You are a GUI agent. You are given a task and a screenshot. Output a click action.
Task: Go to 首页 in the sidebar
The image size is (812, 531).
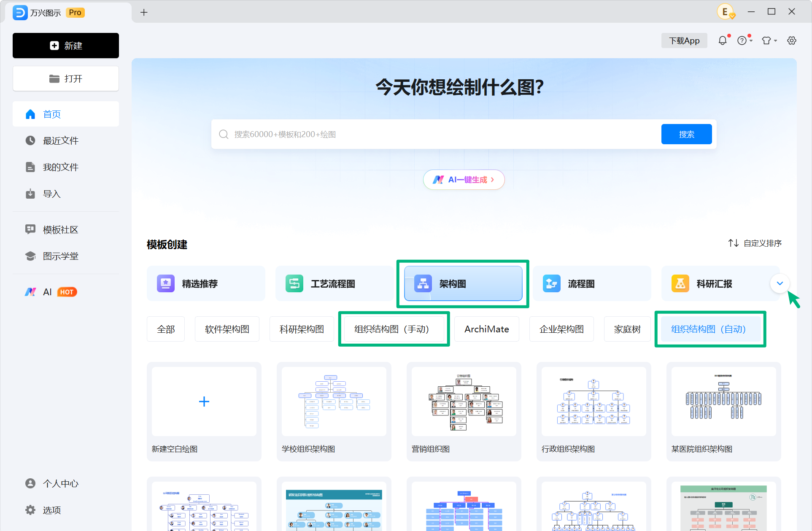[x=66, y=114]
